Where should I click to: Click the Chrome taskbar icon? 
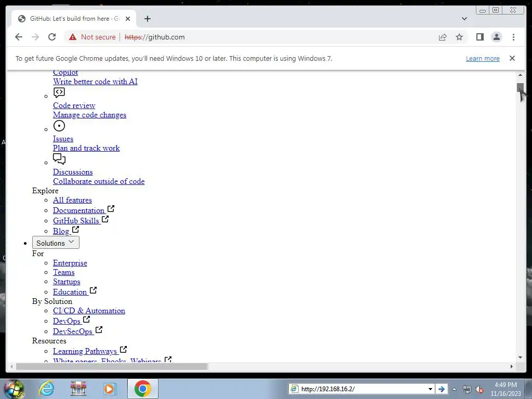coord(142,389)
